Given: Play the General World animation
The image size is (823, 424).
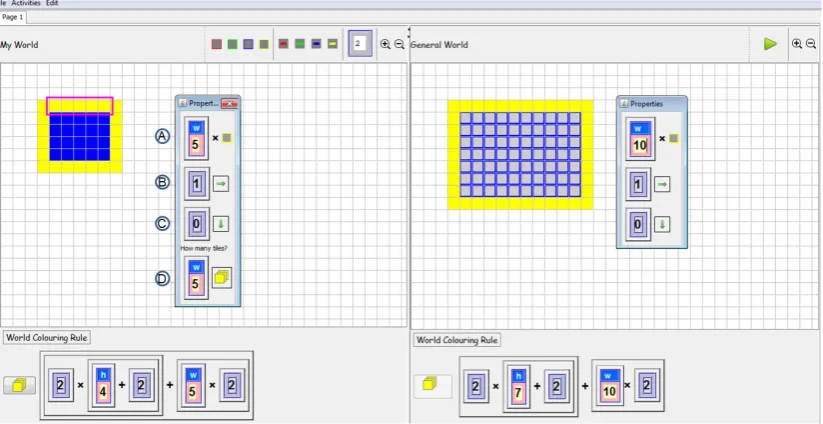Looking at the screenshot, I should (x=770, y=44).
